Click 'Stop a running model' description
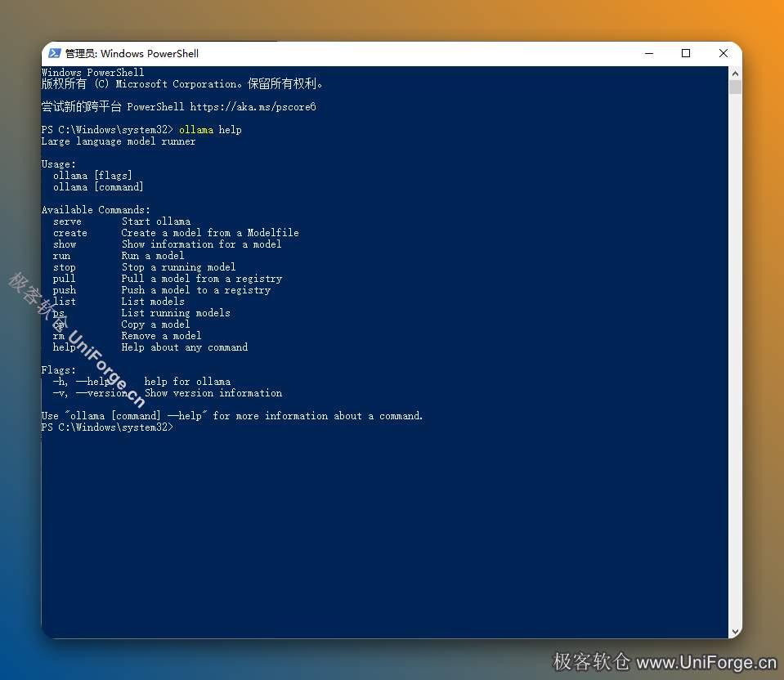784x680 pixels. 178,267
